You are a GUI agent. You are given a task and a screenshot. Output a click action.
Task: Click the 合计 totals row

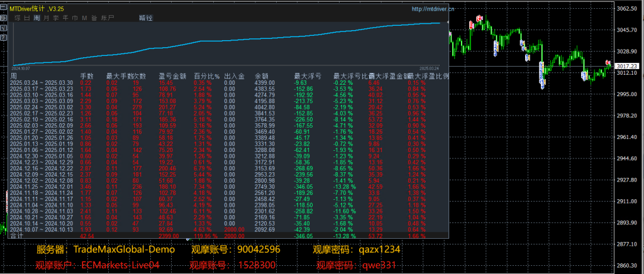click(17, 236)
